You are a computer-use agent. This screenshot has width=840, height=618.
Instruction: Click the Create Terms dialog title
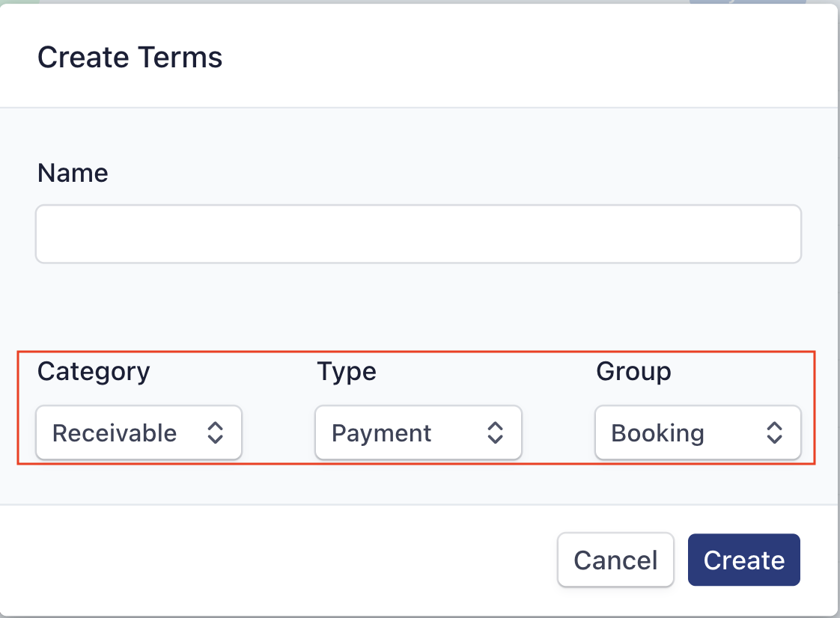(130, 58)
